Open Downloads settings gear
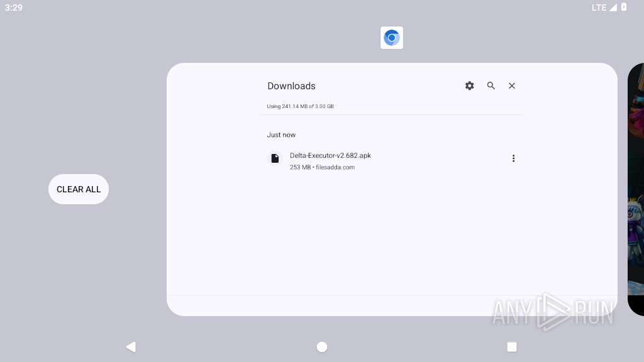 point(469,85)
